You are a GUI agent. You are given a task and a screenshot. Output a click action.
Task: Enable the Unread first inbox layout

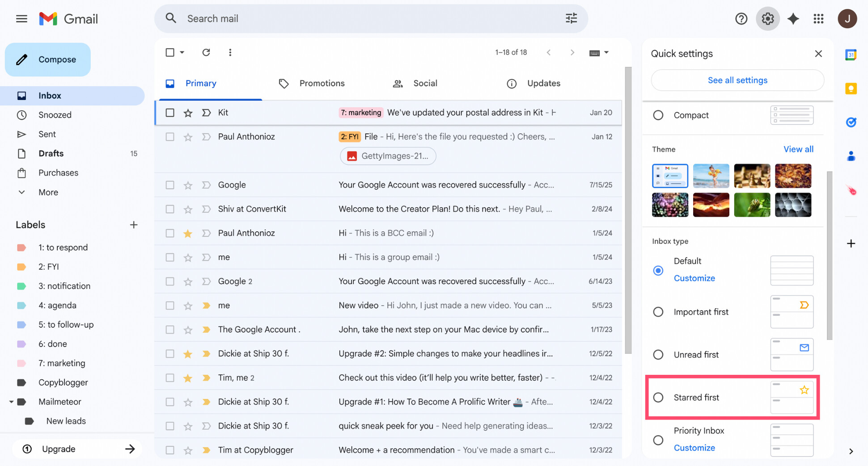[658, 354]
